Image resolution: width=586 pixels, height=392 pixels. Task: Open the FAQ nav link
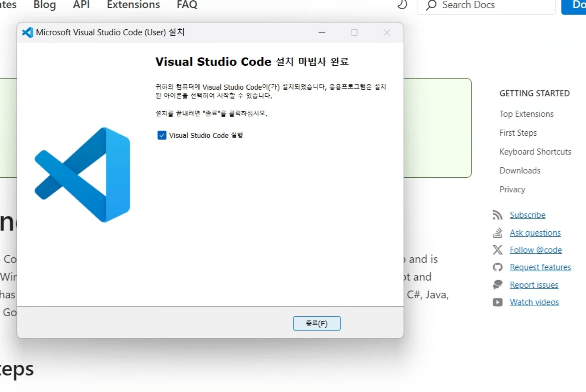[187, 5]
